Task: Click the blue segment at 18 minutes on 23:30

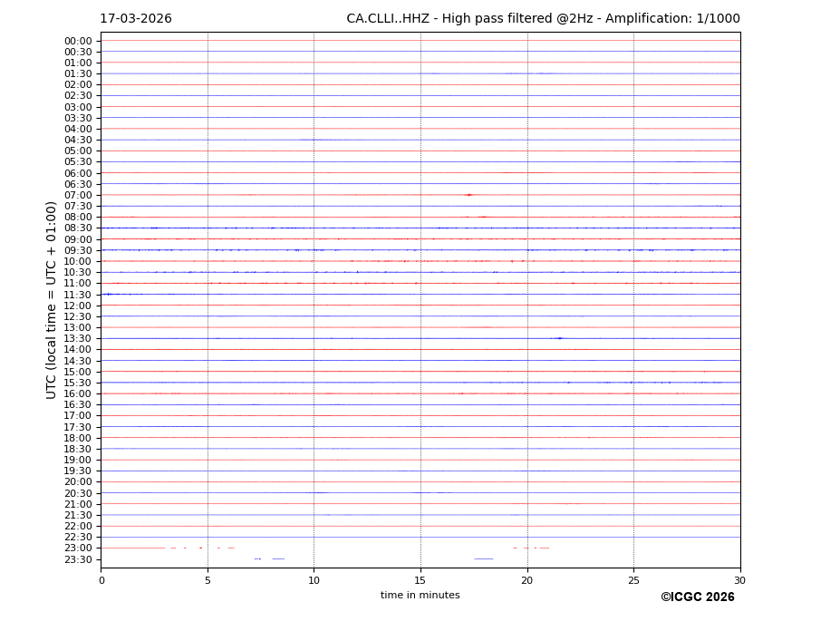Action: click(x=483, y=558)
